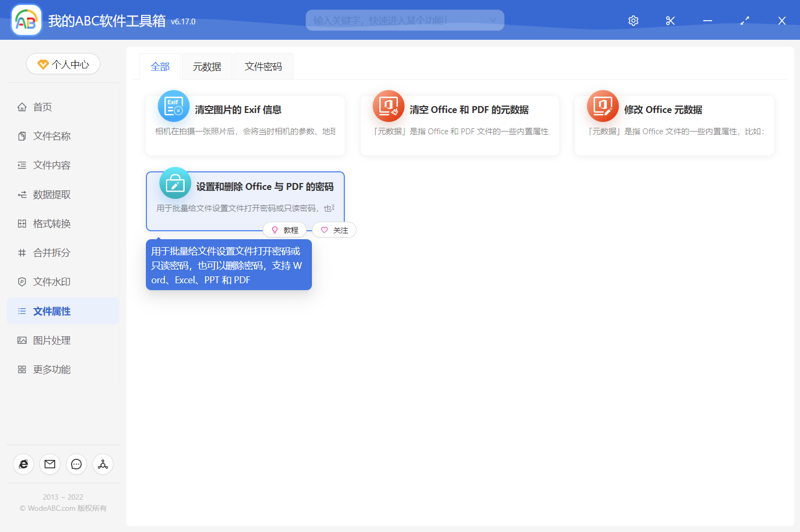Open the mail contact icon at bottom left

[49, 464]
